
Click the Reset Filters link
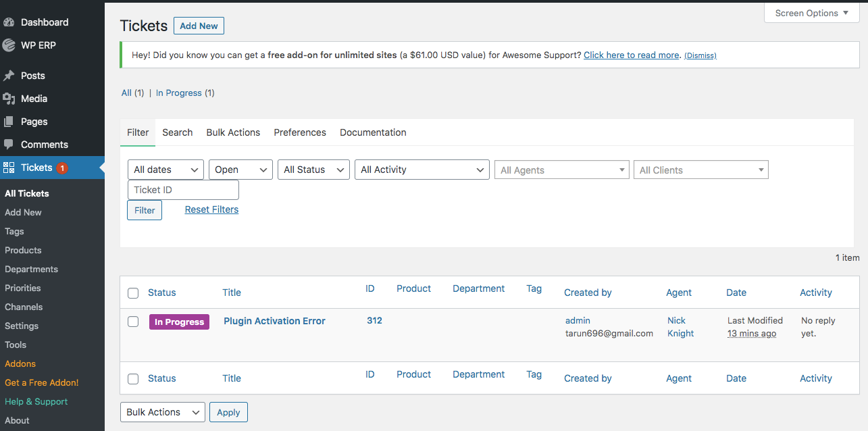(x=211, y=209)
